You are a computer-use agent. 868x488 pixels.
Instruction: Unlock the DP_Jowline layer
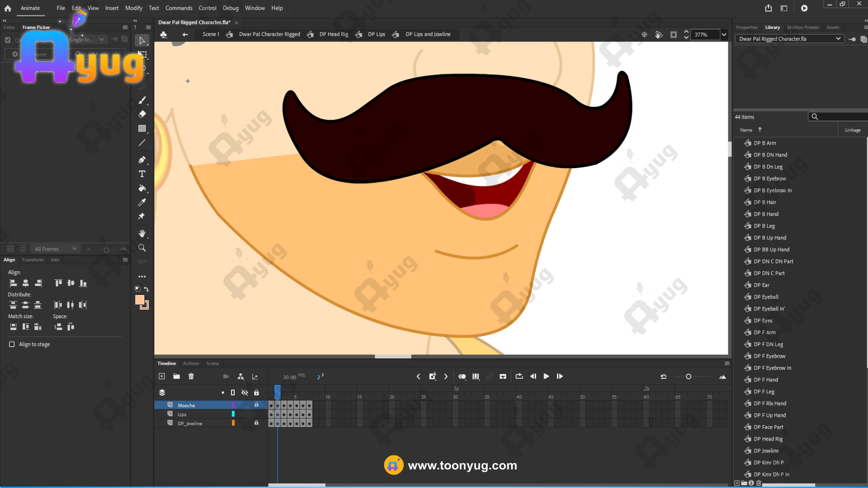[x=256, y=423]
